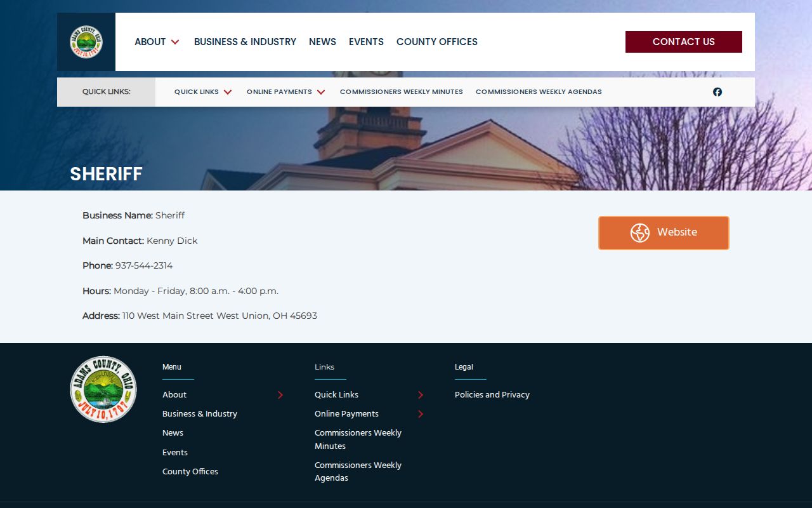Expand the footer Quick Links submenu arrow
This screenshot has height=508, width=812.
pos(421,395)
